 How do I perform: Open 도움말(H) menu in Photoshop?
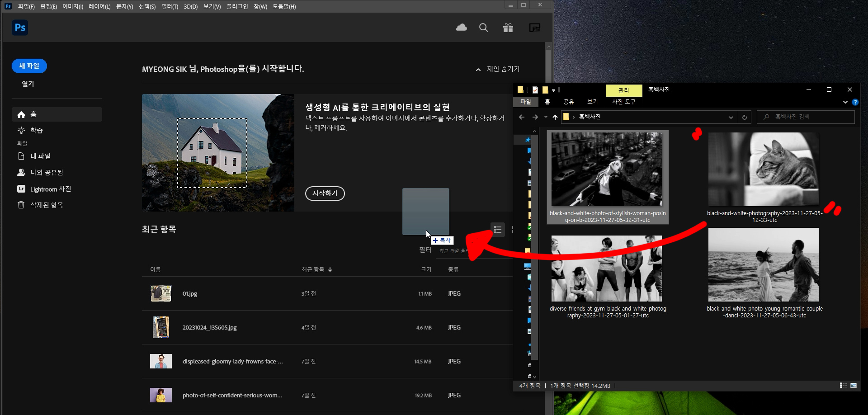pyautogui.click(x=284, y=6)
